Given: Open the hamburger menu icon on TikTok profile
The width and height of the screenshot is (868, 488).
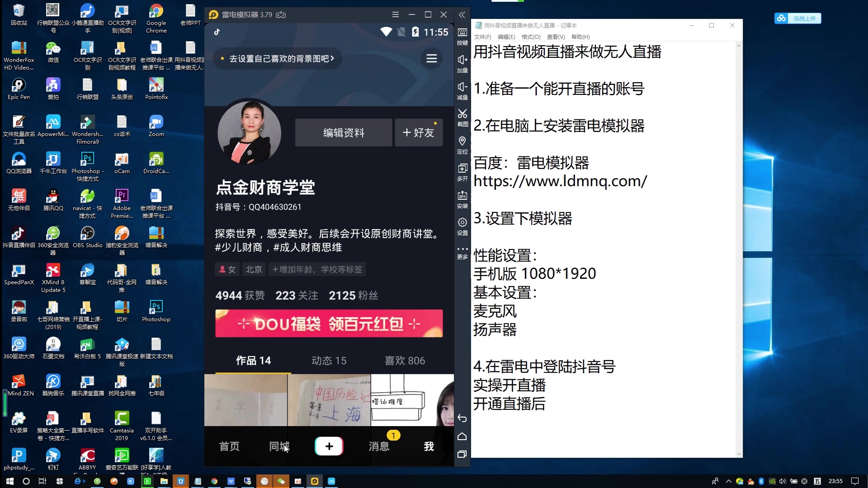Looking at the screenshot, I should [431, 58].
